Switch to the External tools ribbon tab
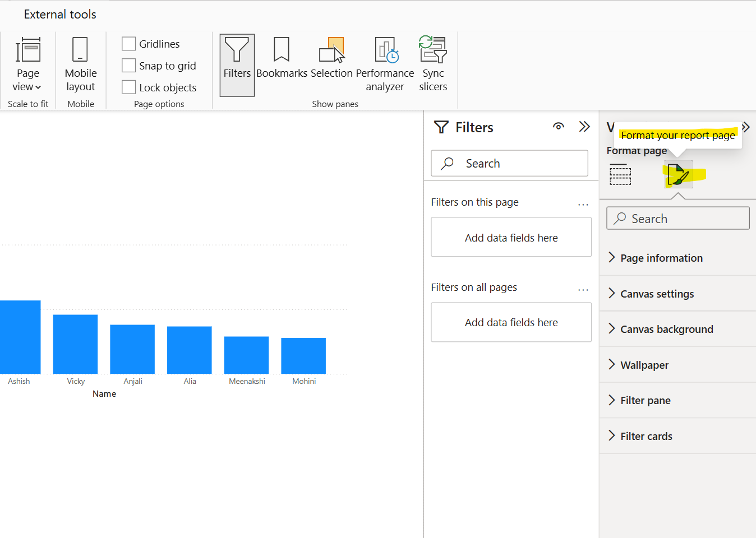Viewport: 756px width, 538px height. click(59, 14)
